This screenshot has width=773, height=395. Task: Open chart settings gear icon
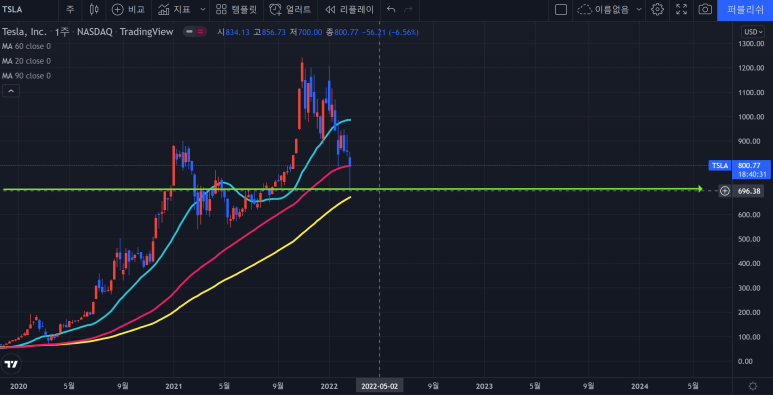point(657,9)
